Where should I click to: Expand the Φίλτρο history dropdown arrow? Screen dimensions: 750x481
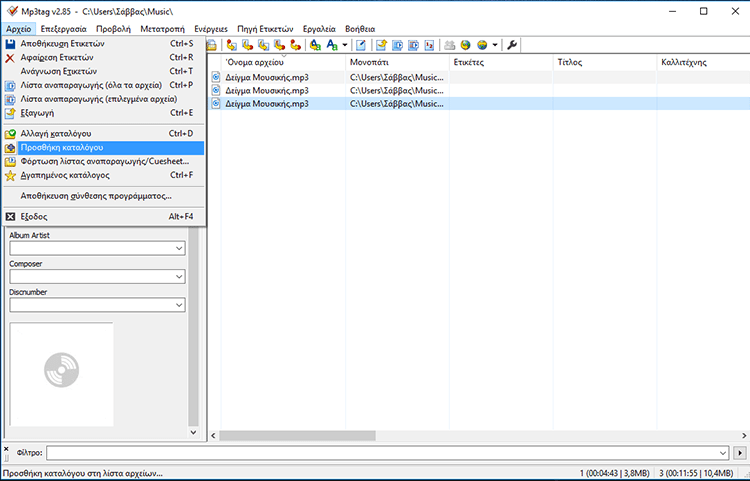pos(723,453)
